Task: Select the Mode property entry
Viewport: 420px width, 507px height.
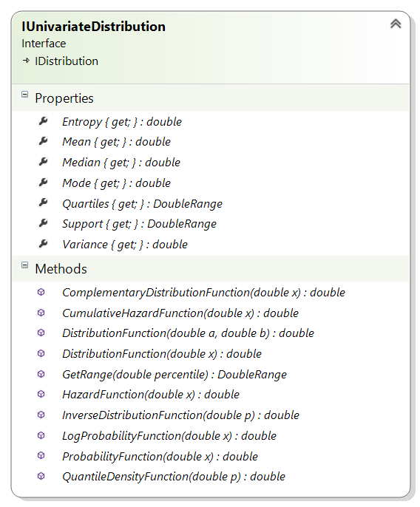Action: (x=117, y=183)
